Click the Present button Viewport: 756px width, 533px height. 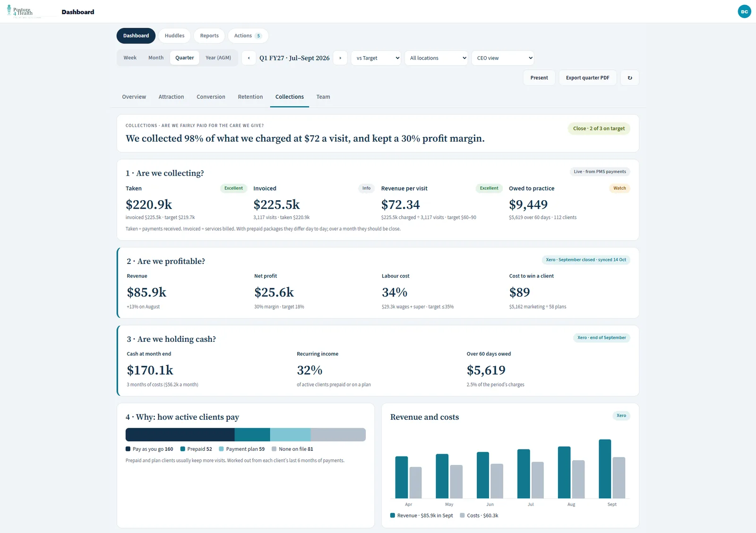pyautogui.click(x=539, y=78)
